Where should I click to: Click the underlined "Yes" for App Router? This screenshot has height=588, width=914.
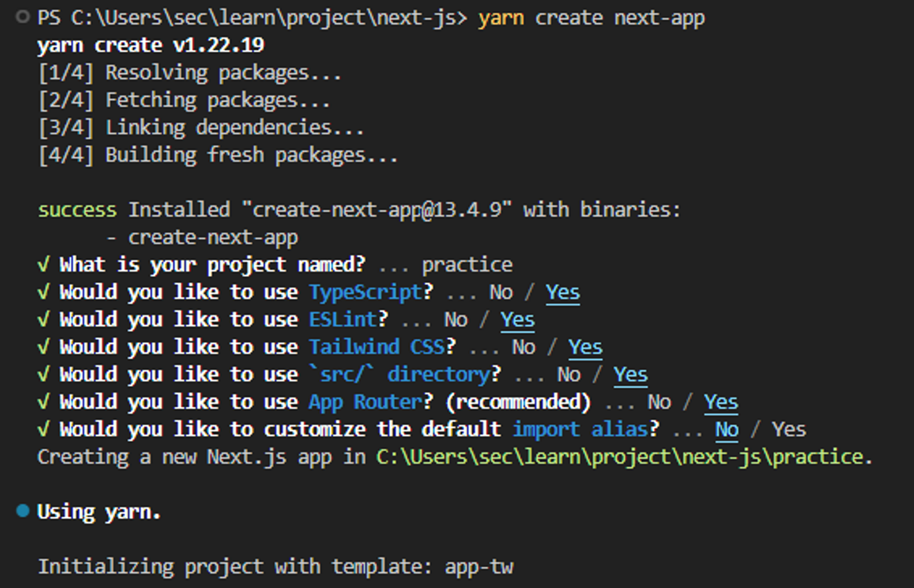721,402
